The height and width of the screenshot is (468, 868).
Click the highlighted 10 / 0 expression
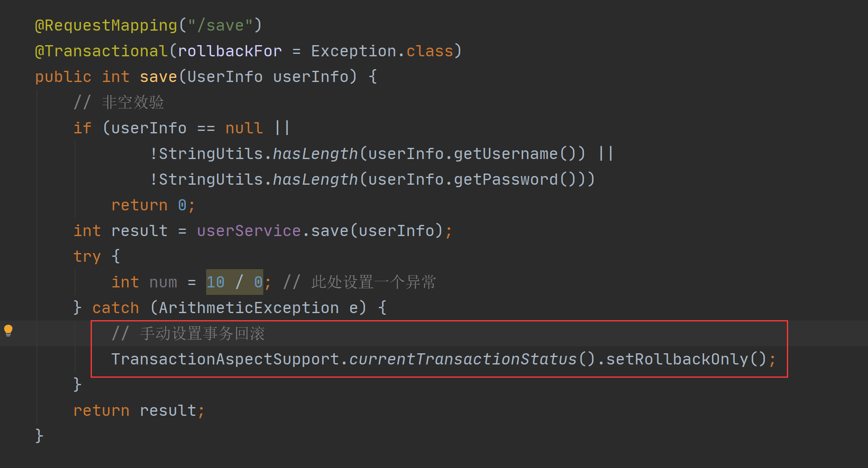[x=235, y=282]
